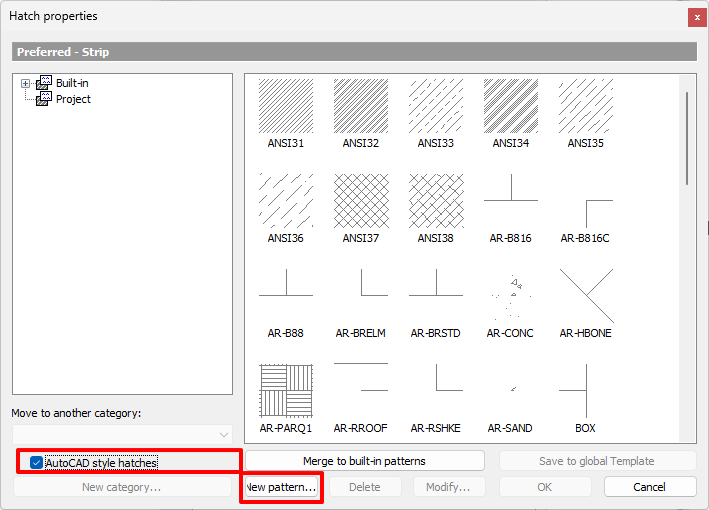Viewport: 709px width, 510px height.
Task: Choose the ANSI33 hatch swatch
Action: point(436,106)
